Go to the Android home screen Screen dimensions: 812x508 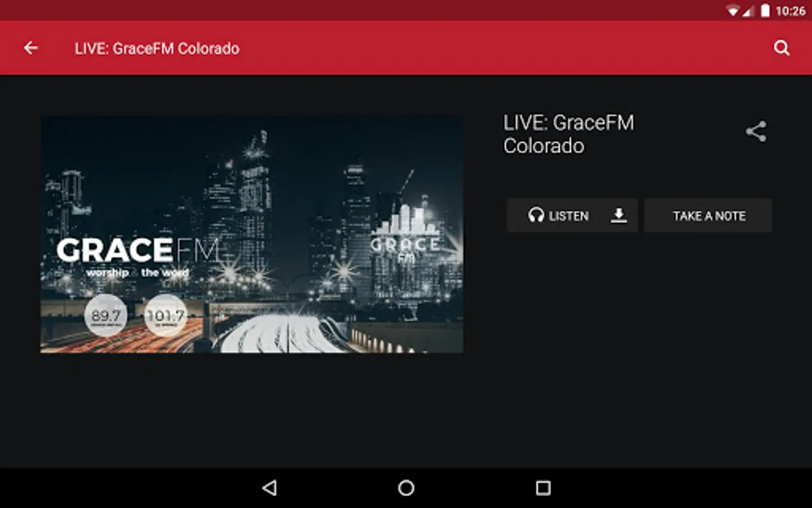406,488
